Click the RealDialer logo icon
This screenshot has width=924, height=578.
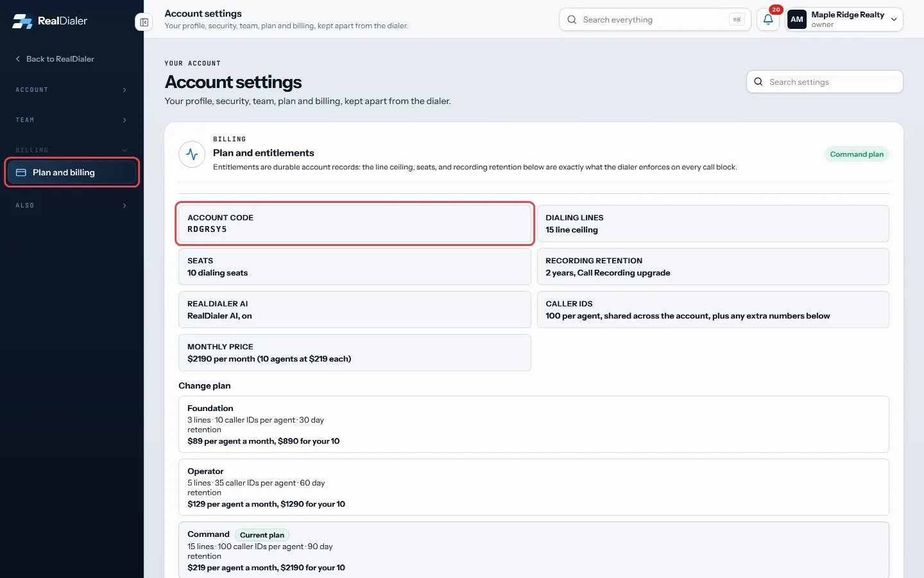pyautogui.click(x=22, y=21)
